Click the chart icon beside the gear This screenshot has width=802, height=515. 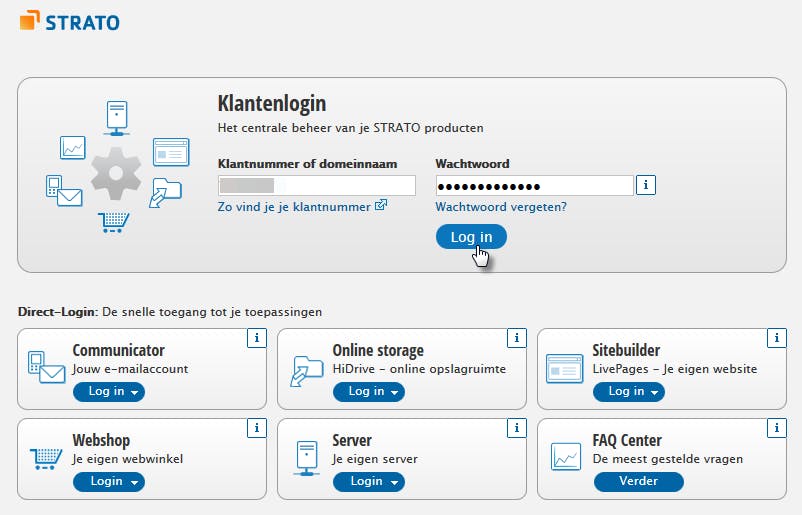(73, 147)
